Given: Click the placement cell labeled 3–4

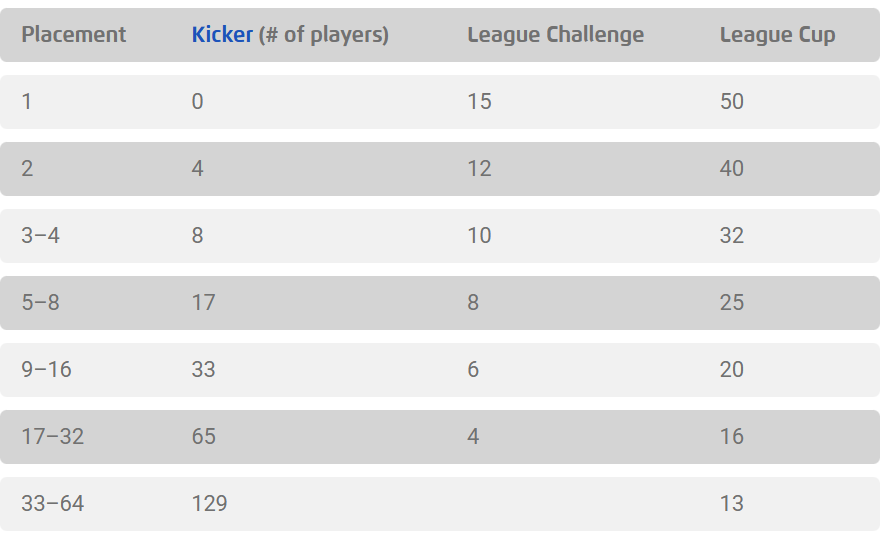Looking at the screenshot, I should (40, 236).
